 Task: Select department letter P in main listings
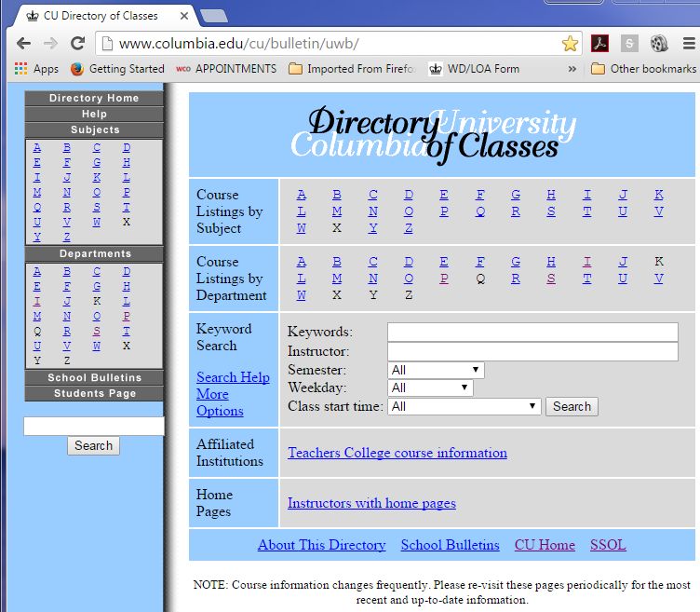[444, 279]
